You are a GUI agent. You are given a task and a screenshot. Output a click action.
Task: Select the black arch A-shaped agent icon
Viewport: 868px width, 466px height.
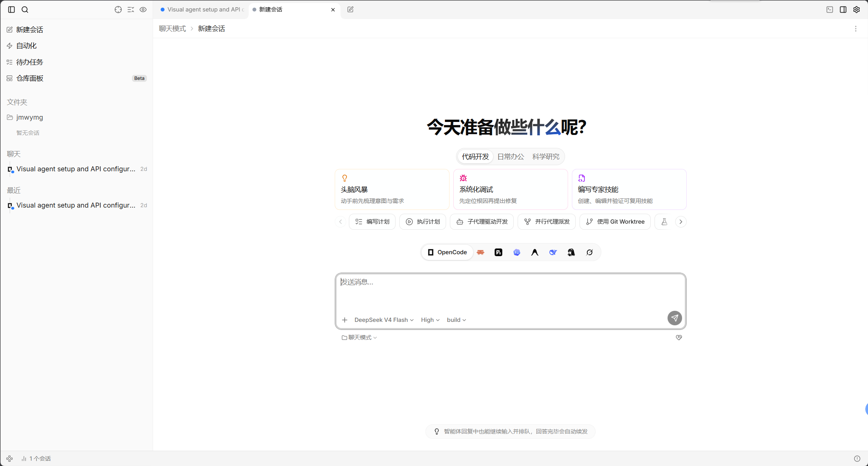coord(535,252)
